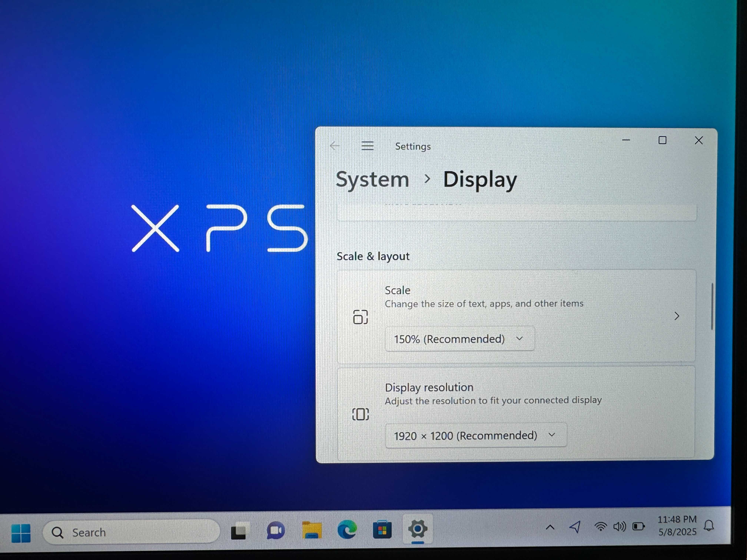The height and width of the screenshot is (560, 747).
Task: Open Wi-Fi network tray icon
Action: pos(600,527)
